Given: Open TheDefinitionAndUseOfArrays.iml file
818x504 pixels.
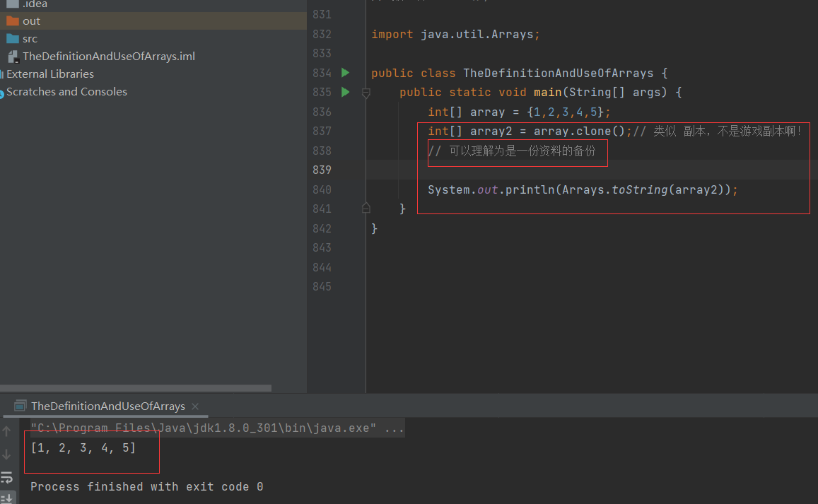Looking at the screenshot, I should pos(108,57).
